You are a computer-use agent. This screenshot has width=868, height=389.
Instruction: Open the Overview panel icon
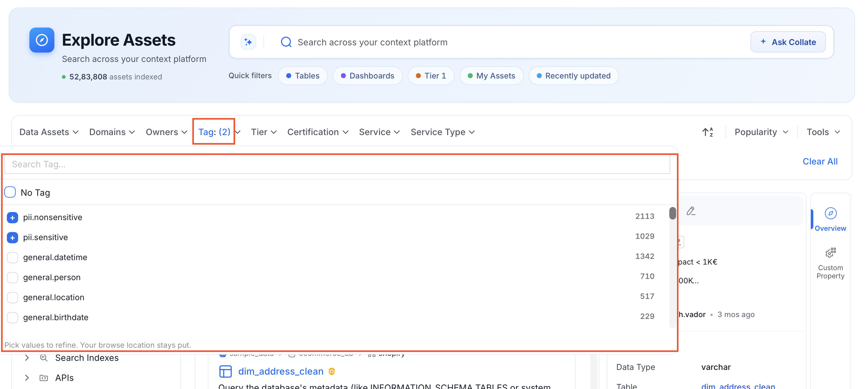click(830, 213)
